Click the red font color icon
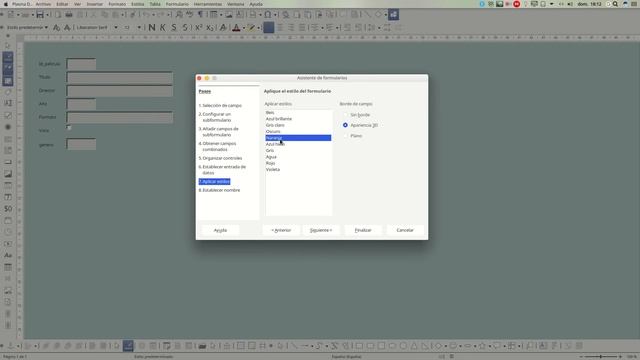Screen dimensions: 640x360 pyautogui.click(x=236, y=28)
